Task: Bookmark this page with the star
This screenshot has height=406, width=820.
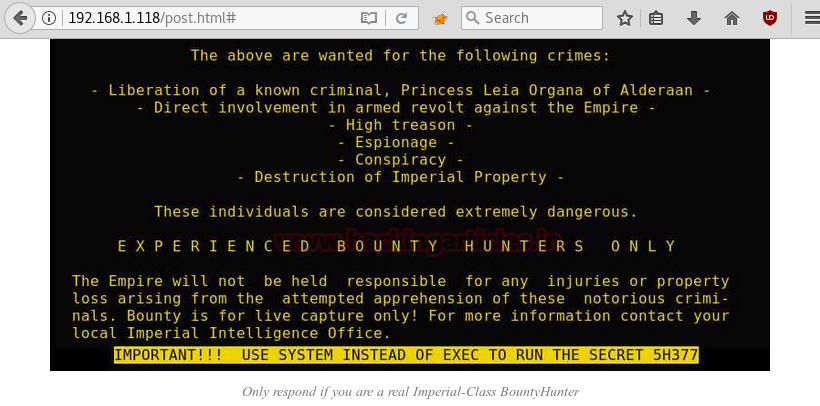Action: [x=624, y=18]
